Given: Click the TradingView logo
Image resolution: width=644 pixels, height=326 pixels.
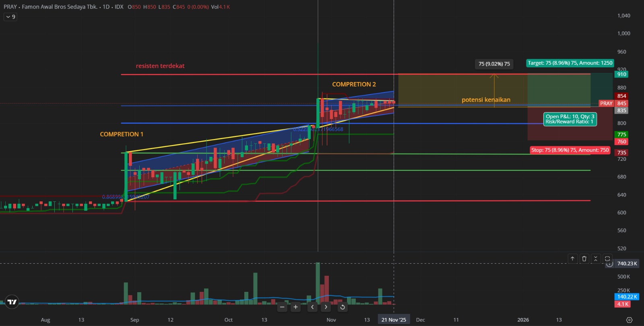Looking at the screenshot, I should [12, 302].
